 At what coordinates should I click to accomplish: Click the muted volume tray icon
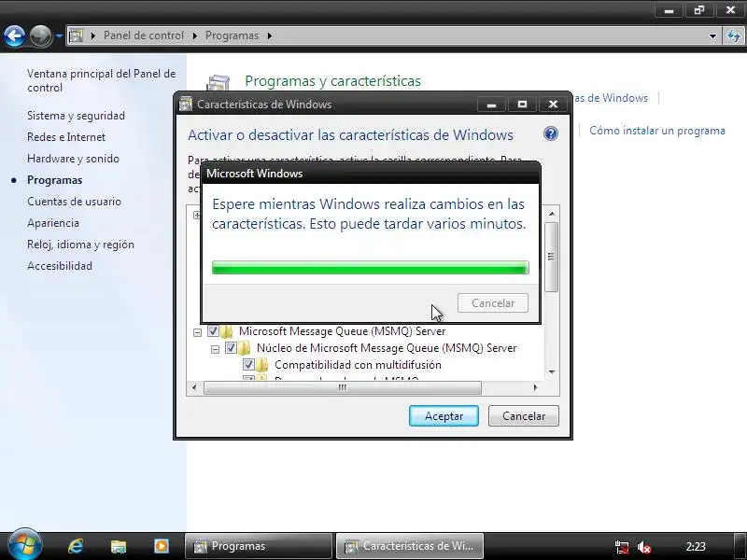[643, 547]
